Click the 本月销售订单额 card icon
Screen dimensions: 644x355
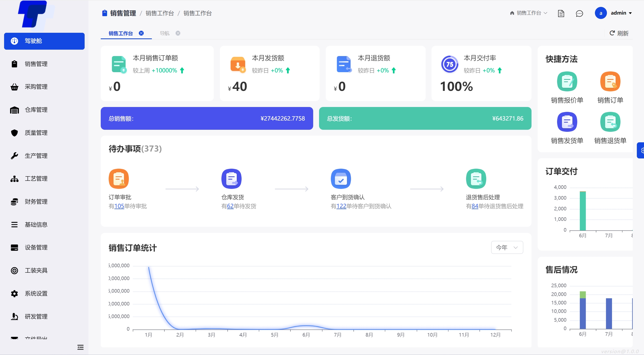[119, 64]
